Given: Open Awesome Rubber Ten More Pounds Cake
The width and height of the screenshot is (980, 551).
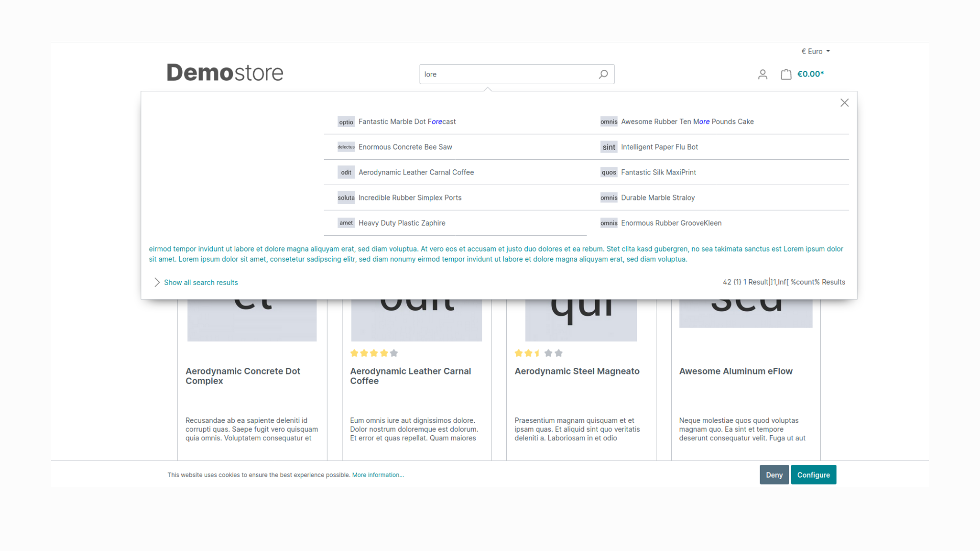Looking at the screenshot, I should [688, 122].
